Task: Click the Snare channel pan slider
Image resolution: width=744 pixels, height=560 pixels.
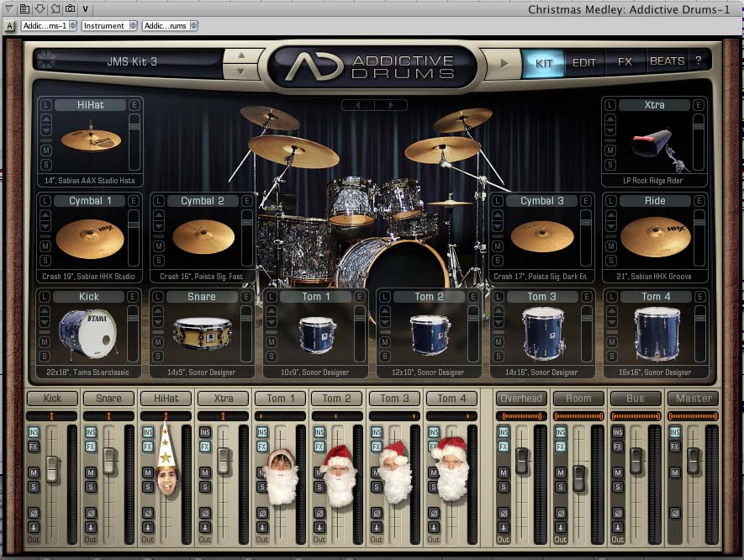Action: pyautogui.click(x=108, y=416)
